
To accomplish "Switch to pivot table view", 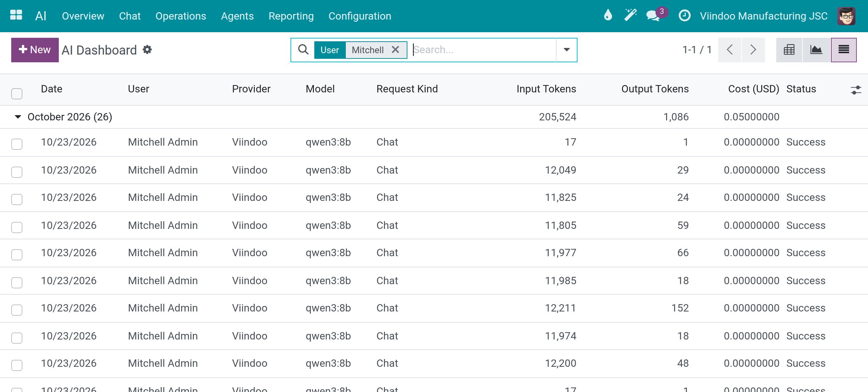I will coord(789,50).
